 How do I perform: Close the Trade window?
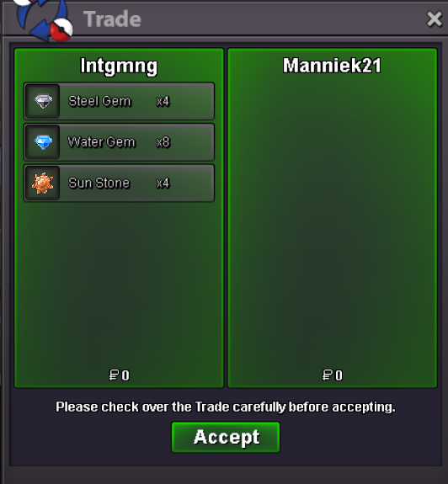pos(435,19)
